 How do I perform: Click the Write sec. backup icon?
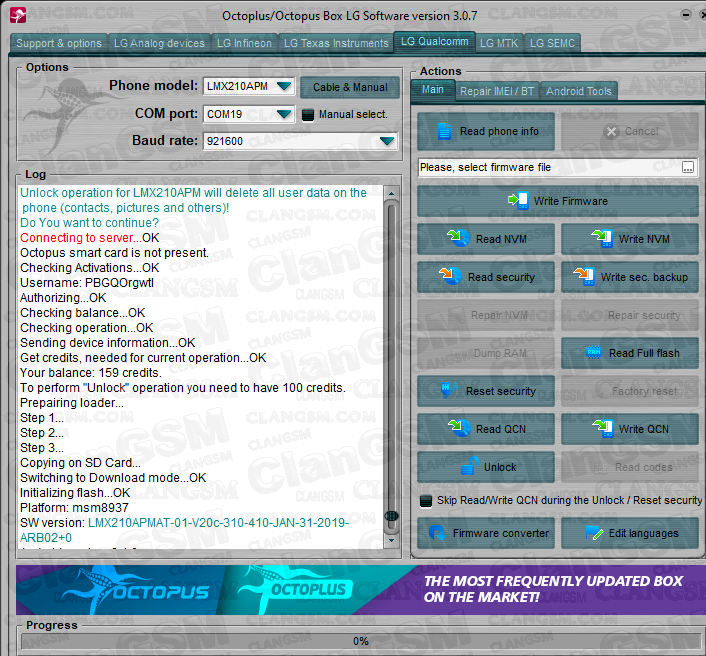pos(584,276)
